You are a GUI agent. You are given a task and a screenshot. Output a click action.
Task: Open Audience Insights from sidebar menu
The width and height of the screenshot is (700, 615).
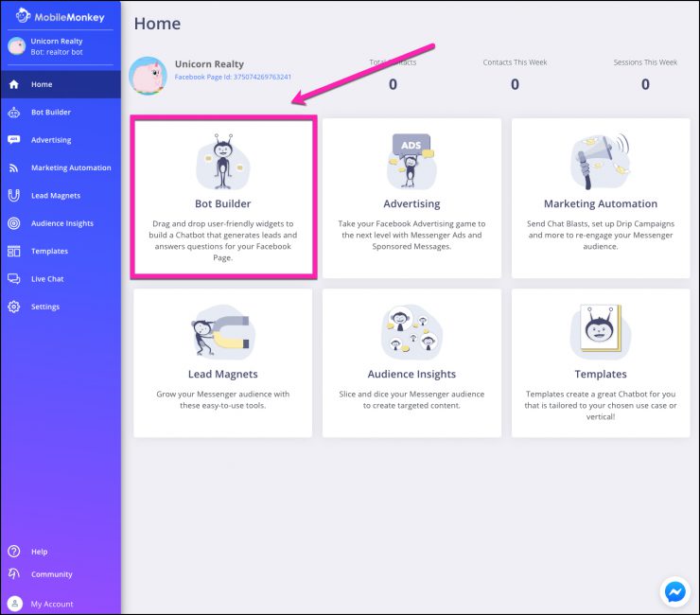coord(61,223)
